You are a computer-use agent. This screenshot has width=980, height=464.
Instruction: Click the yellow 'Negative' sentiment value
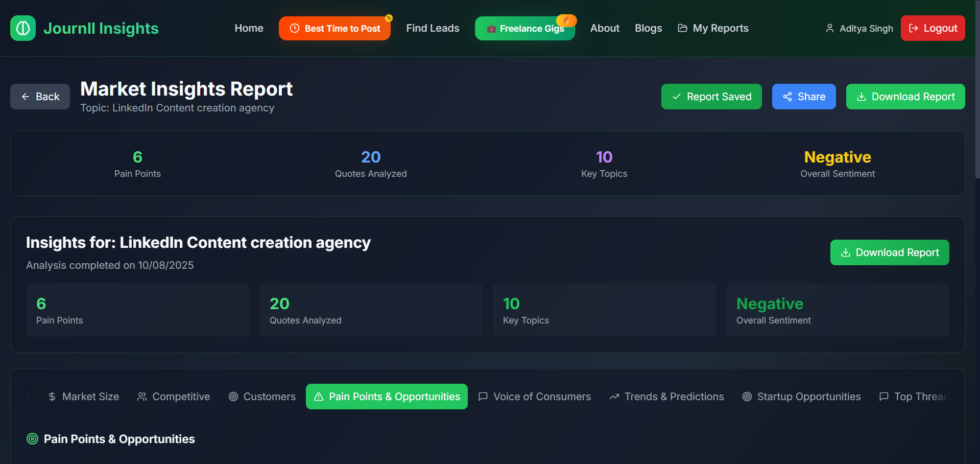click(x=838, y=157)
